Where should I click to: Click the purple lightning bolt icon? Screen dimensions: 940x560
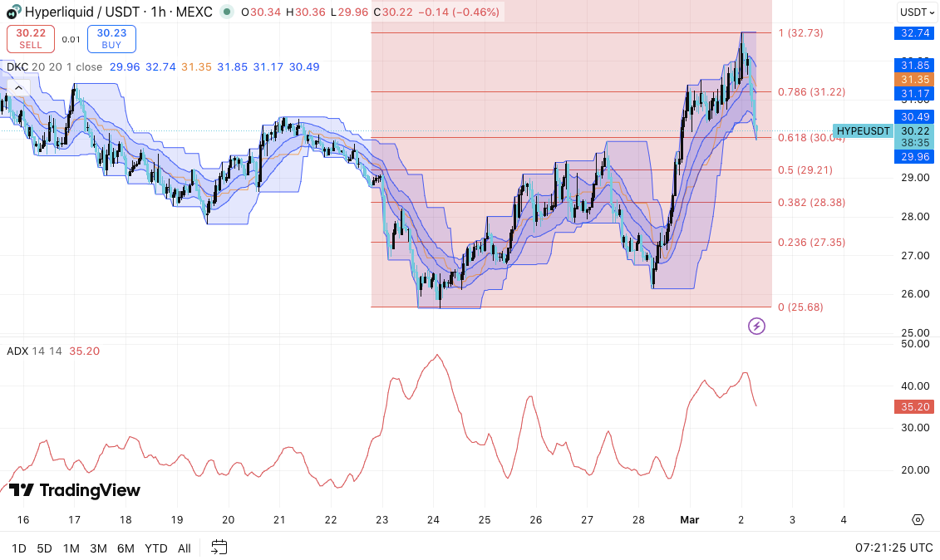pyautogui.click(x=756, y=326)
